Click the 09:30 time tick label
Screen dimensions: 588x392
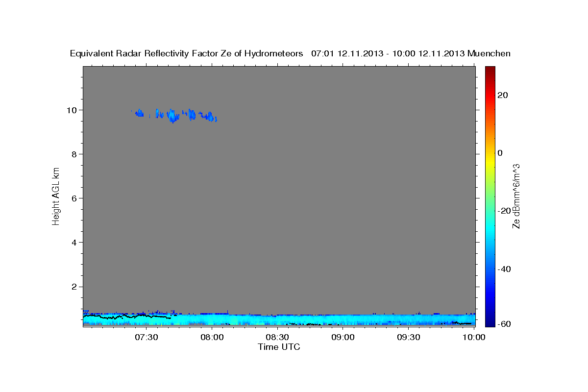point(409,337)
